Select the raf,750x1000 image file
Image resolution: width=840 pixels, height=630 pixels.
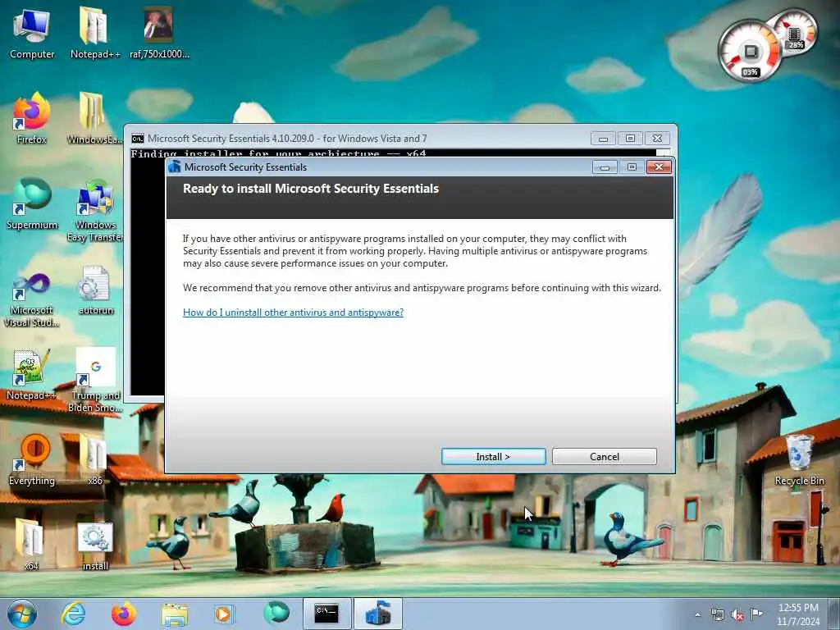[159, 33]
